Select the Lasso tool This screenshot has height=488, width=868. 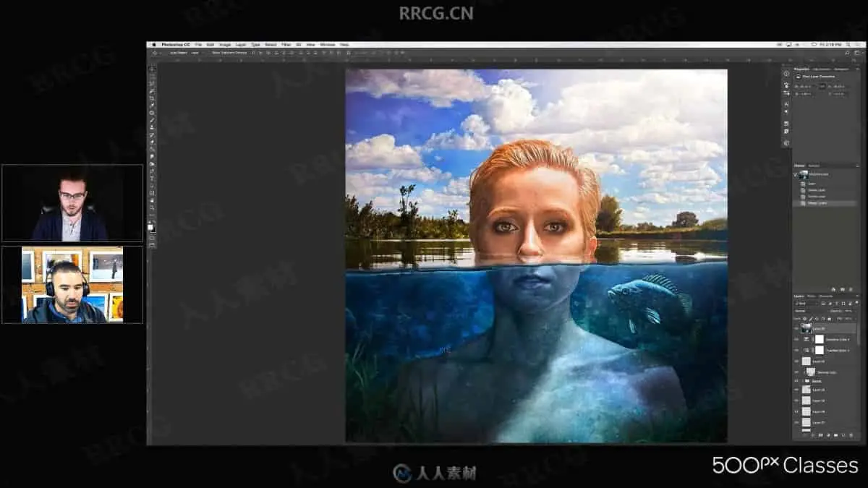coord(152,84)
